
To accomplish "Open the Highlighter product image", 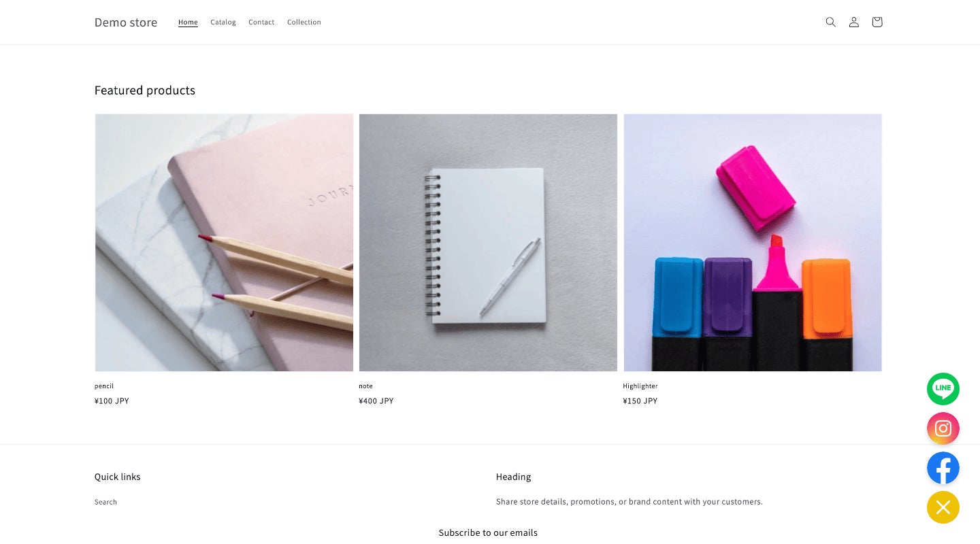I will pyautogui.click(x=753, y=243).
